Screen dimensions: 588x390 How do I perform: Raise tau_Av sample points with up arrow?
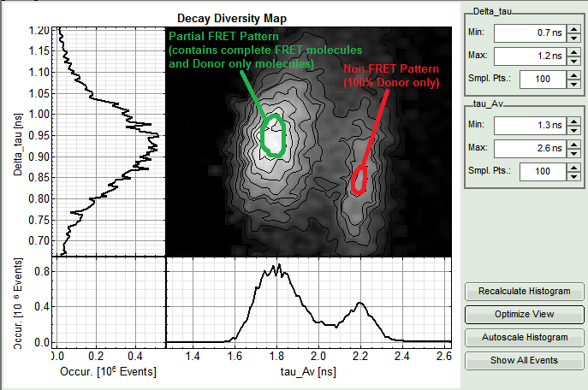tap(573, 167)
